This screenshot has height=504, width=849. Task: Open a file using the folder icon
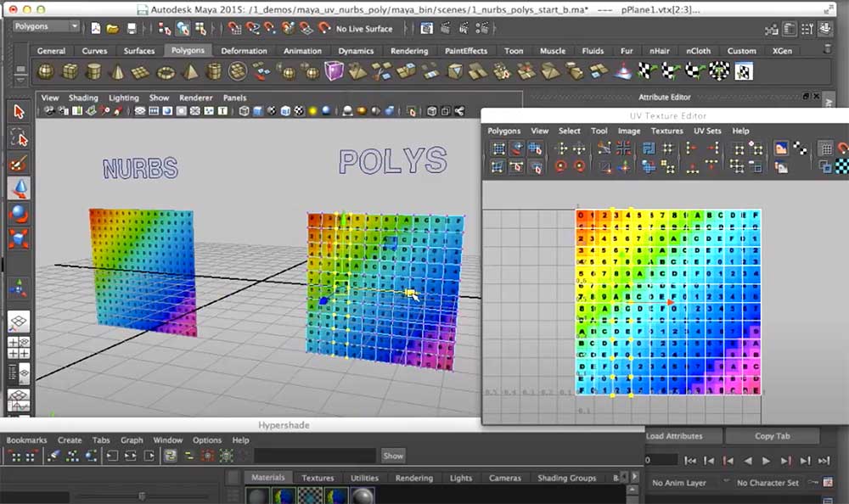112,27
